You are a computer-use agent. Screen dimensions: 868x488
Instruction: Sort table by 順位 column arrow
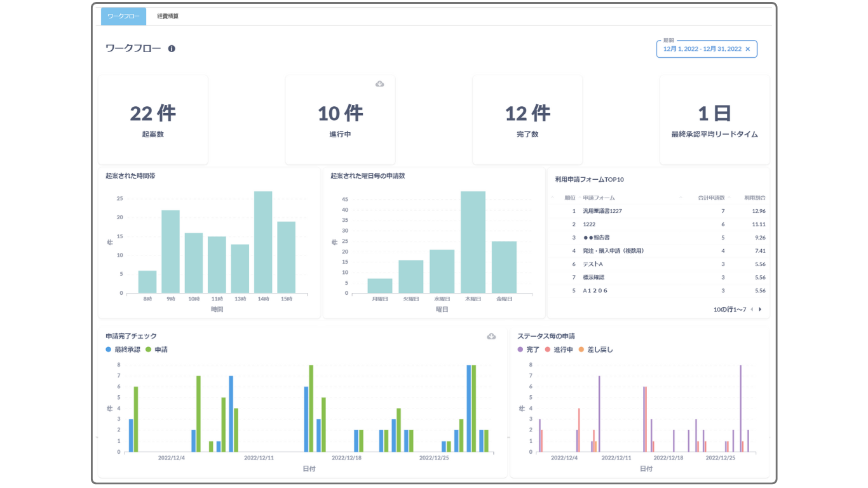552,198
